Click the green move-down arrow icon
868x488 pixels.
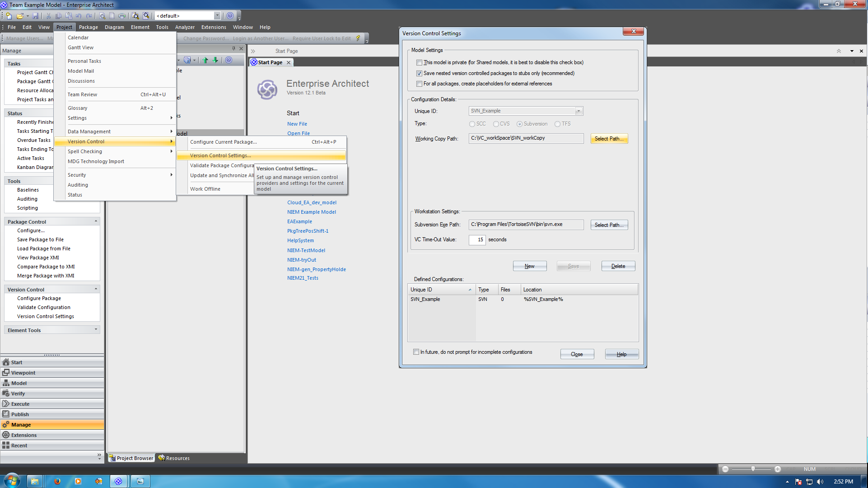tap(215, 60)
